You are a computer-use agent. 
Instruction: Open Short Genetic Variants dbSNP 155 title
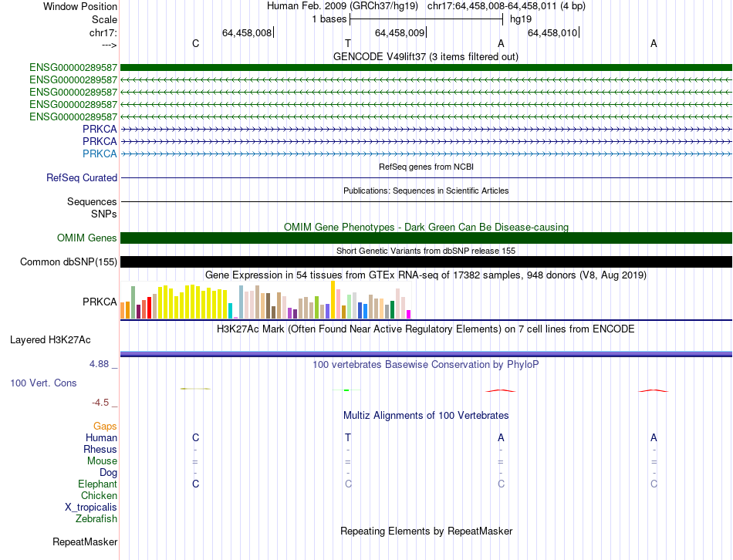[426, 251]
